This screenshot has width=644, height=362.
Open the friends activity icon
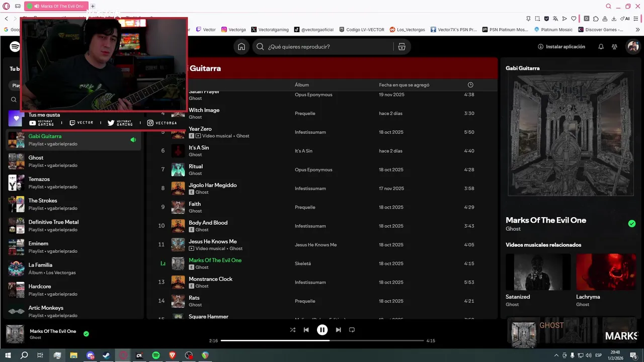pos(614,47)
